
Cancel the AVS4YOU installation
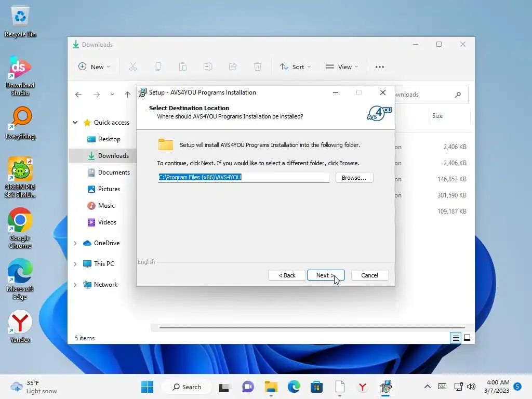pos(369,275)
